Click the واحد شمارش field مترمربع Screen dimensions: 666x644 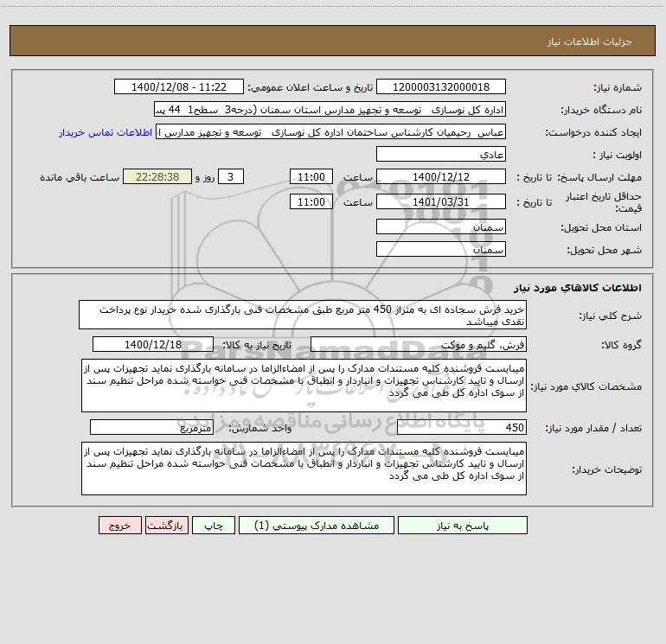pos(151,427)
